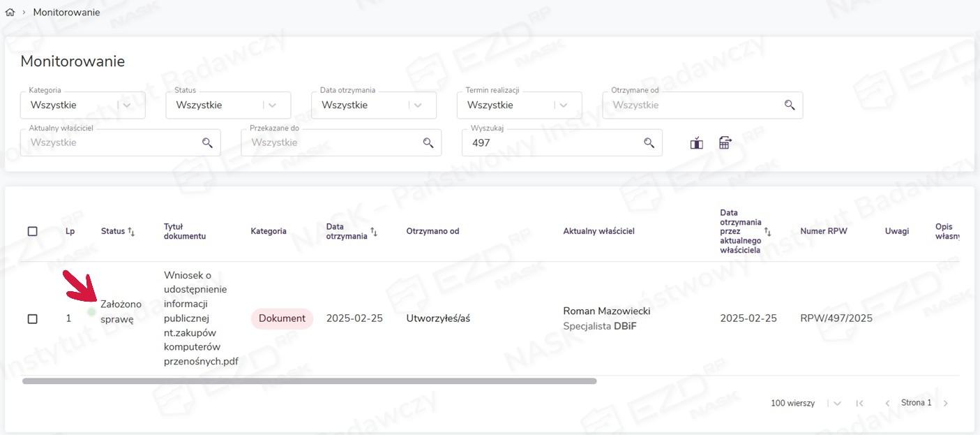Expand the Termin realizacji dropdown
This screenshot has height=435, width=980.
pyautogui.click(x=563, y=105)
